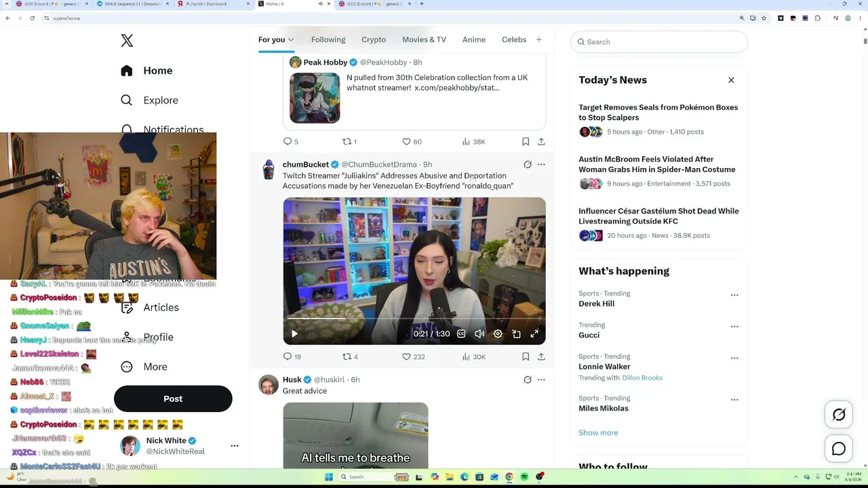Share the Peak Hobby post

[x=541, y=142]
